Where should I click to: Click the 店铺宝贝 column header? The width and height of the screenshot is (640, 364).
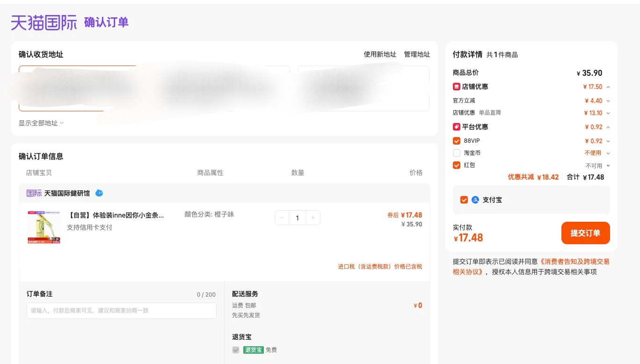point(39,173)
